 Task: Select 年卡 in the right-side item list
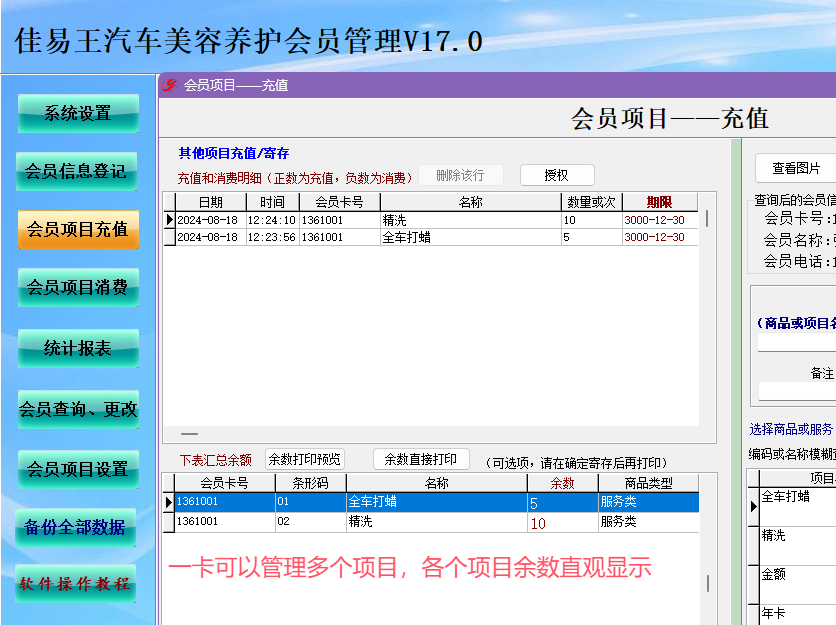[798, 614]
